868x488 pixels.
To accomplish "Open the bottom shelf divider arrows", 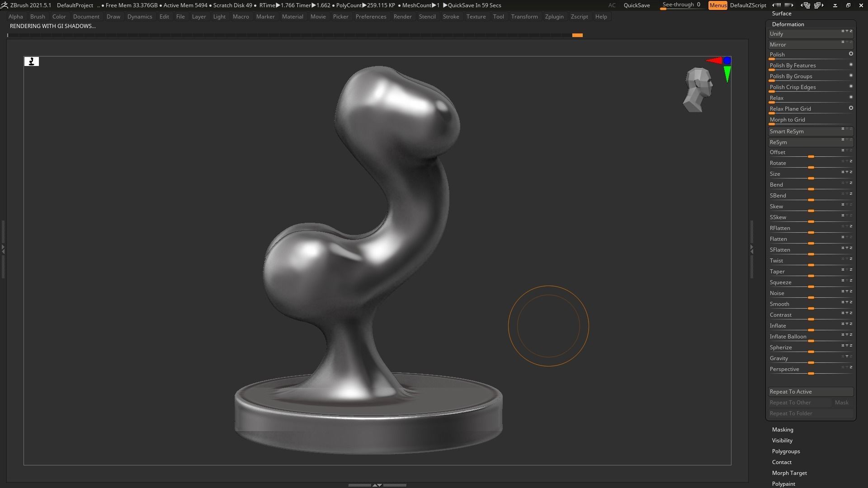I will coord(377,485).
